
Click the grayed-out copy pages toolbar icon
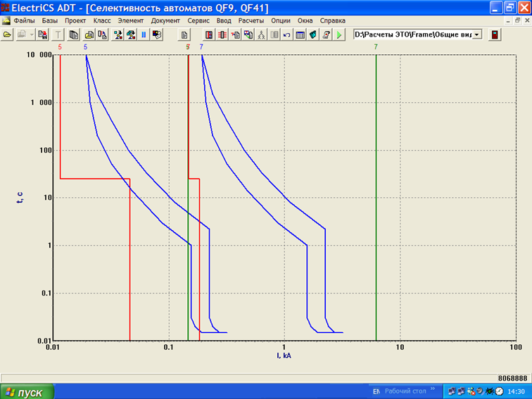tap(22, 34)
